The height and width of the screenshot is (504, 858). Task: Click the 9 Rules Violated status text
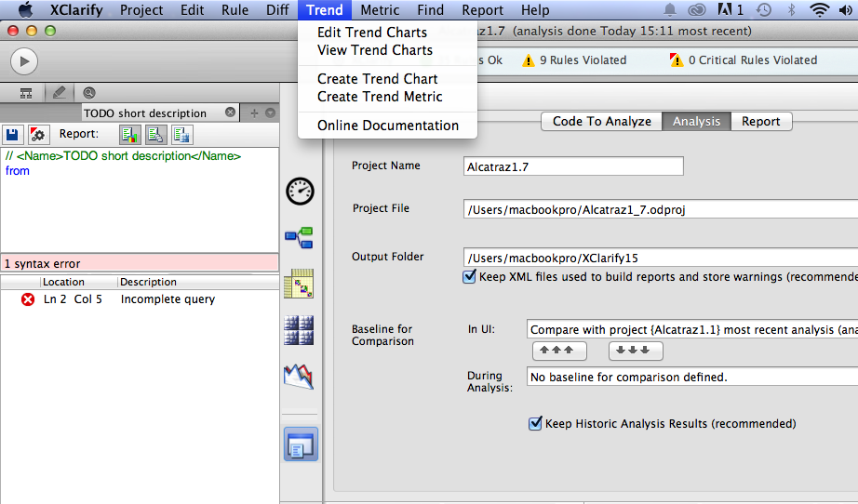(583, 60)
